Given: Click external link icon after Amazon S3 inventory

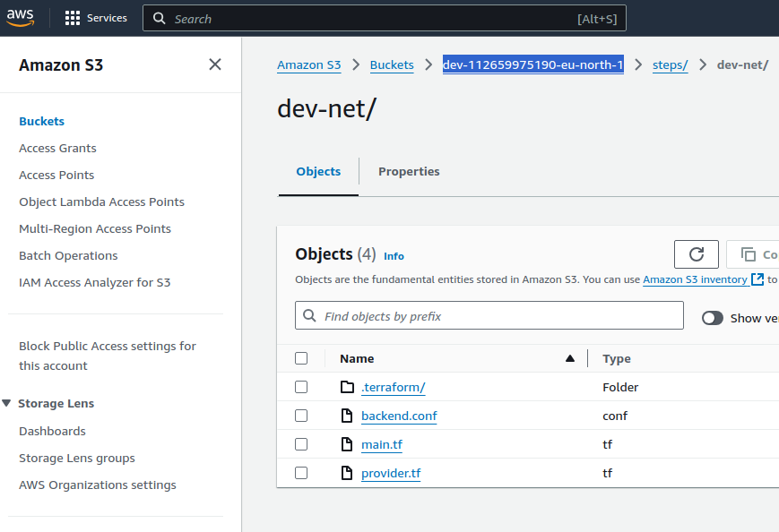Looking at the screenshot, I should [x=757, y=279].
